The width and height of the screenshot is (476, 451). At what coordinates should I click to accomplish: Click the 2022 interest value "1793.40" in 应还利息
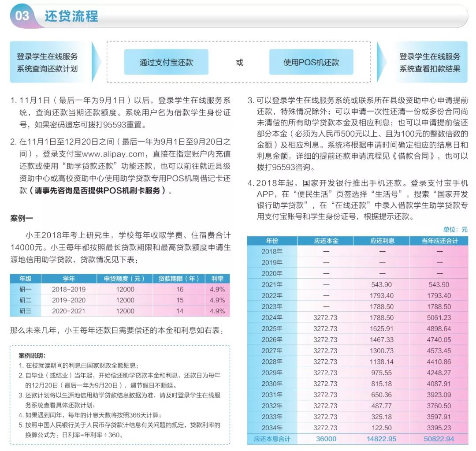(382, 295)
